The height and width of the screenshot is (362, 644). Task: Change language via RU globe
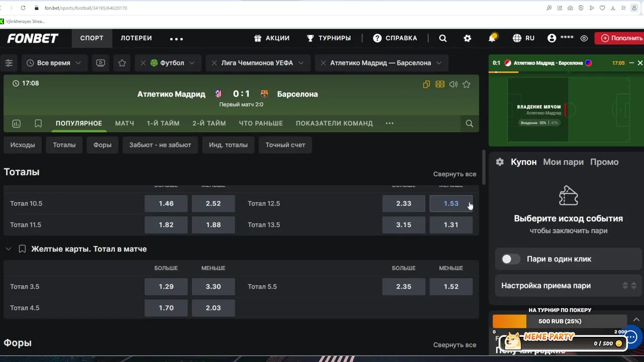click(523, 38)
